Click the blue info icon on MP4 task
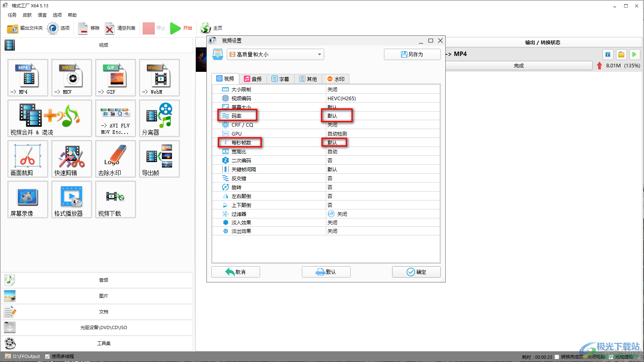This screenshot has height=362, width=644. tap(608, 54)
